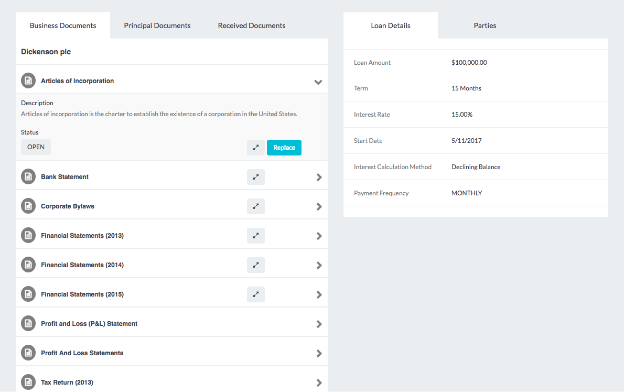Image resolution: width=625 pixels, height=392 pixels.
Task: Open the Received Documents tab
Action: click(252, 26)
